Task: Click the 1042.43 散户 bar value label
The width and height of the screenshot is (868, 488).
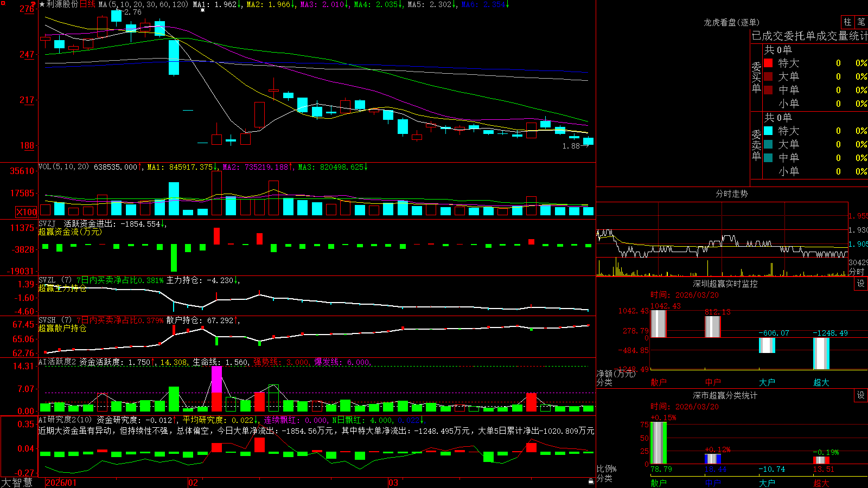Action: pyautogui.click(x=666, y=306)
